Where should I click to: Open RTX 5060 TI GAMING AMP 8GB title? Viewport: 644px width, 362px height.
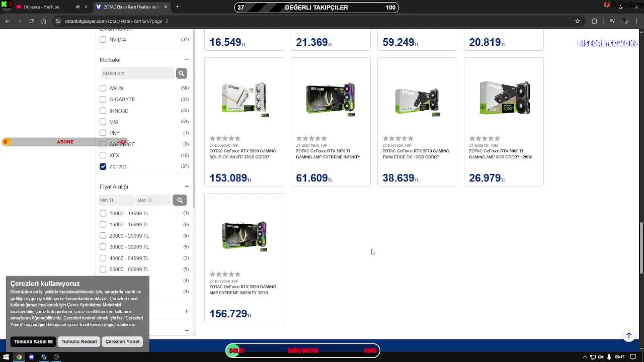pos(501,154)
